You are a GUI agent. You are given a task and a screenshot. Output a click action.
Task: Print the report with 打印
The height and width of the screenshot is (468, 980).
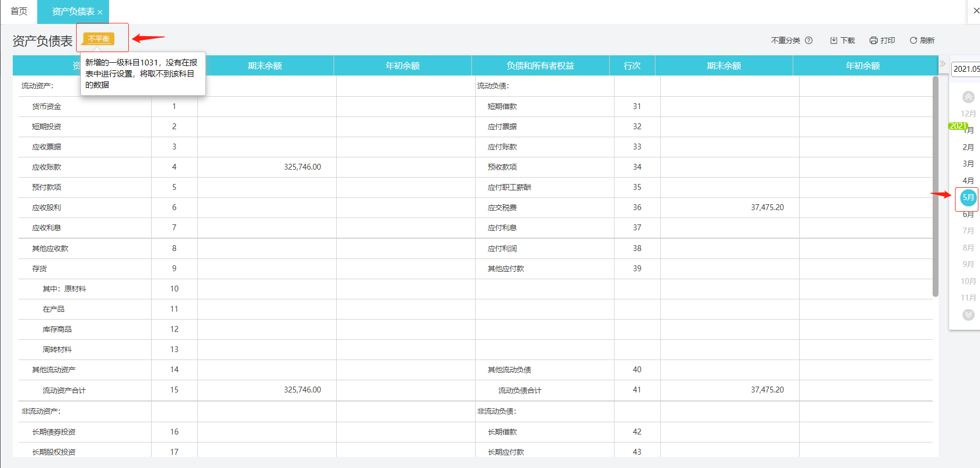(882, 40)
